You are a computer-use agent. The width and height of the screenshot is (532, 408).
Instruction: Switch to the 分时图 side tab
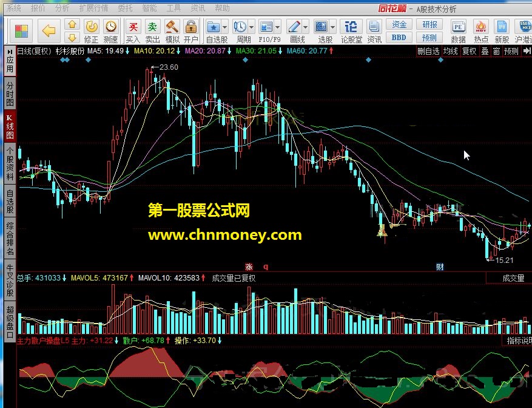10,93
